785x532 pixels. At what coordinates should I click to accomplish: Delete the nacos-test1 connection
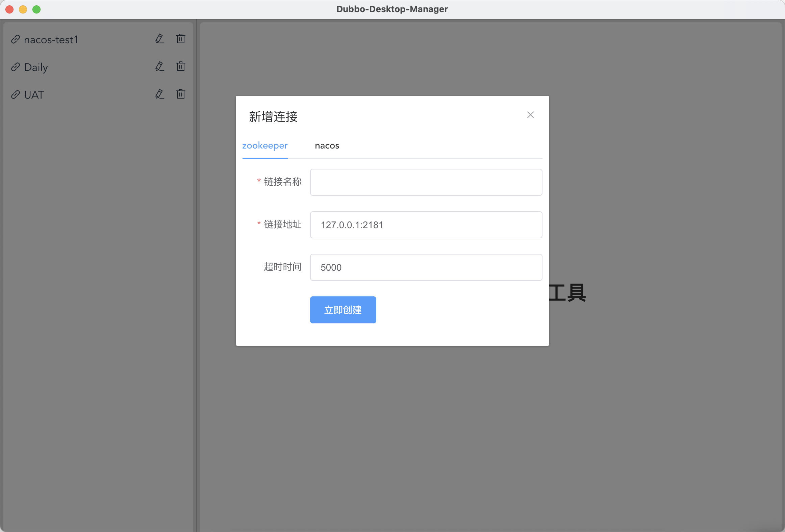(181, 39)
